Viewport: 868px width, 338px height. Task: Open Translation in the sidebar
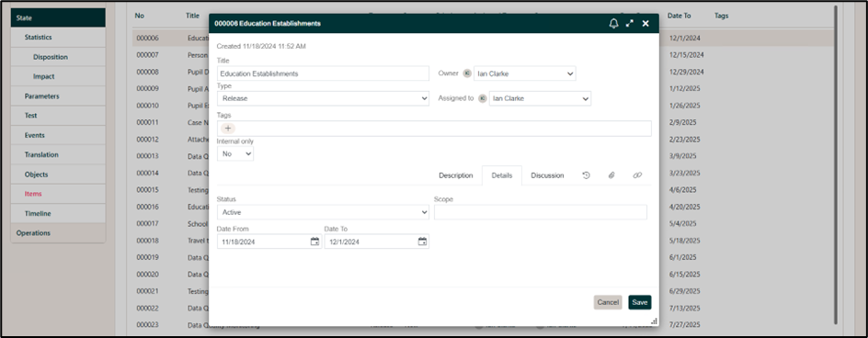(x=58, y=154)
